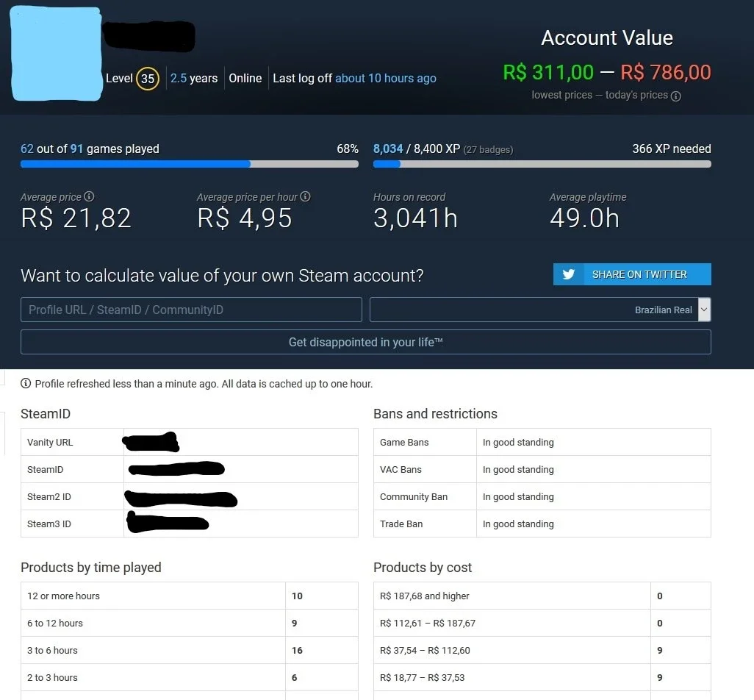Click the R$ 786,00 today's price value
This screenshot has height=700, width=754.
coord(666,72)
